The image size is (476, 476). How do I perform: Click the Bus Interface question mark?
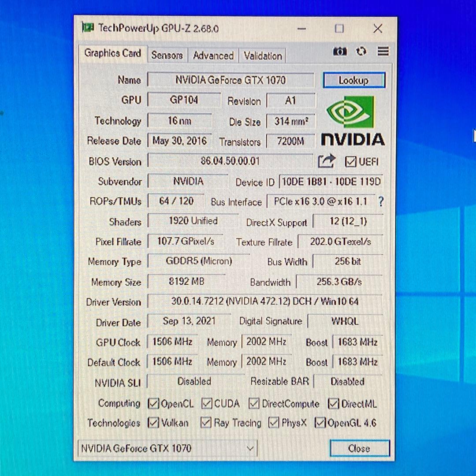(381, 201)
